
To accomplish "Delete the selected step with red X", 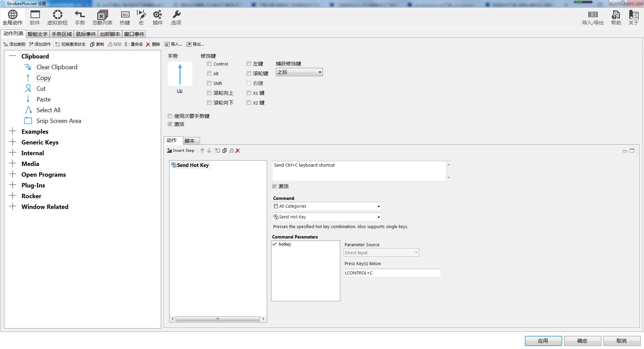I will [238, 151].
